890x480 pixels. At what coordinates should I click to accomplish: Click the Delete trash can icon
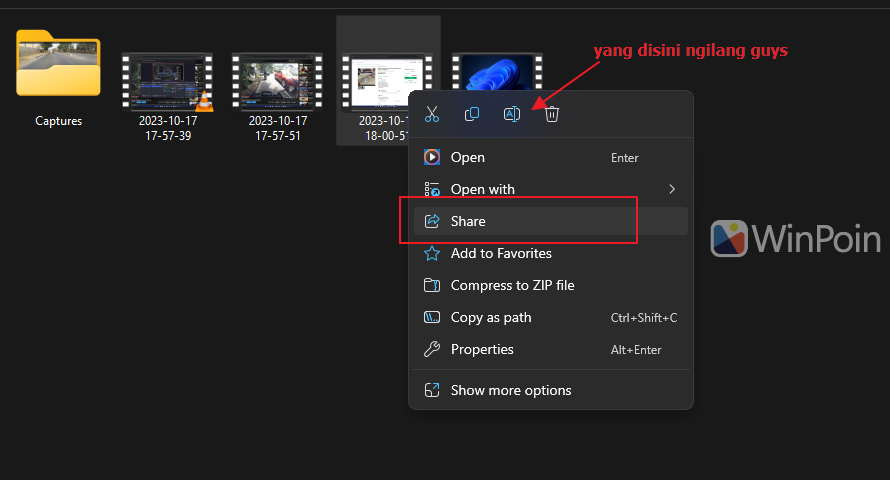(552, 114)
